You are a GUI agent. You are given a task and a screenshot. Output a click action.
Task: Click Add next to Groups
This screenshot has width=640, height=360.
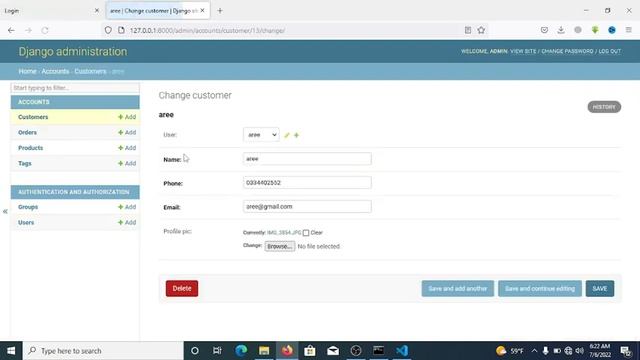coord(127,207)
